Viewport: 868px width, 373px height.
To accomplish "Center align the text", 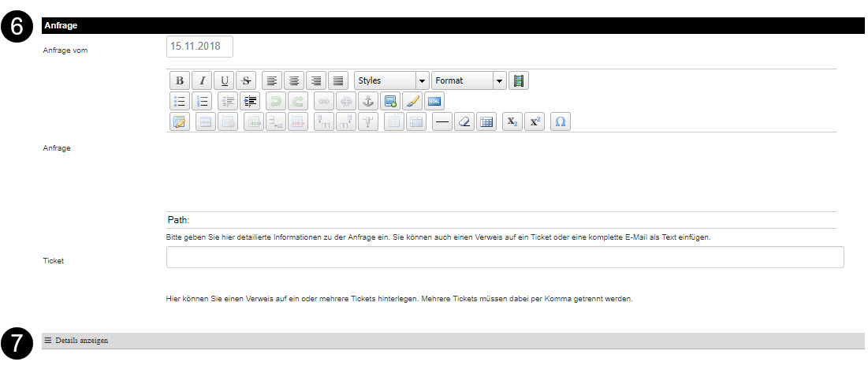I will [294, 80].
